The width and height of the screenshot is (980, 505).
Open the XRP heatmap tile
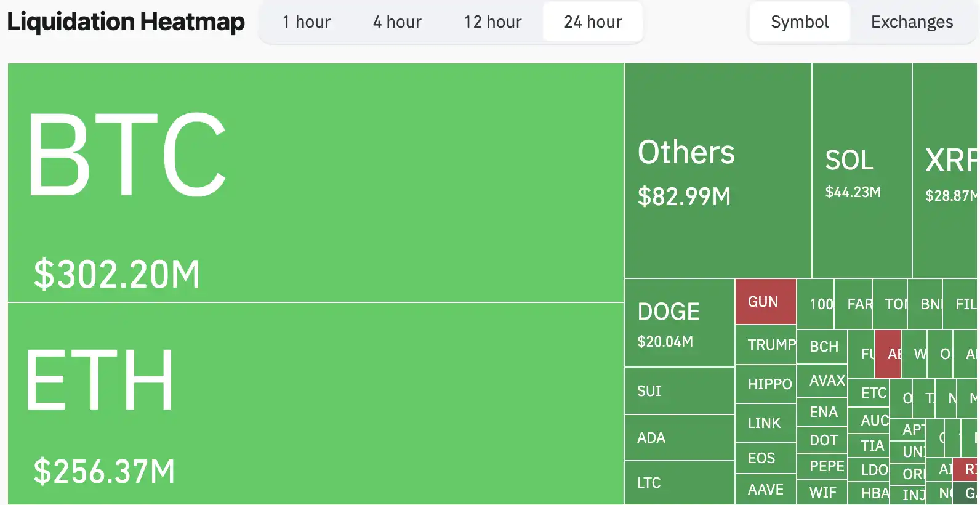[x=946, y=171]
